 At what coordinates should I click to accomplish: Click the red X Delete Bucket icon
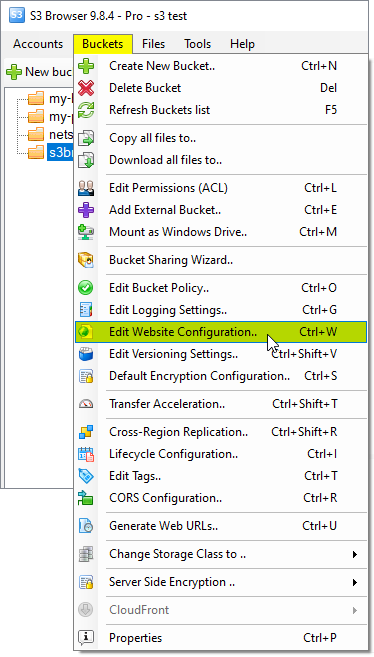[x=86, y=88]
